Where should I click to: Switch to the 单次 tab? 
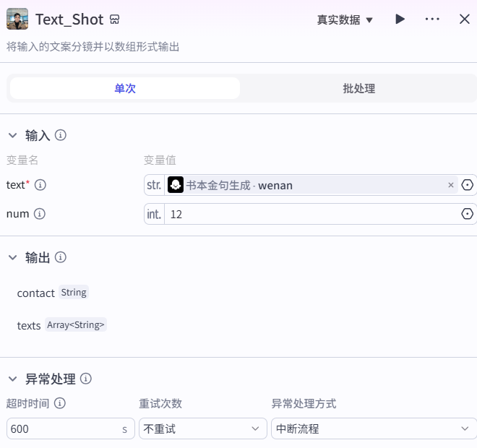click(125, 88)
